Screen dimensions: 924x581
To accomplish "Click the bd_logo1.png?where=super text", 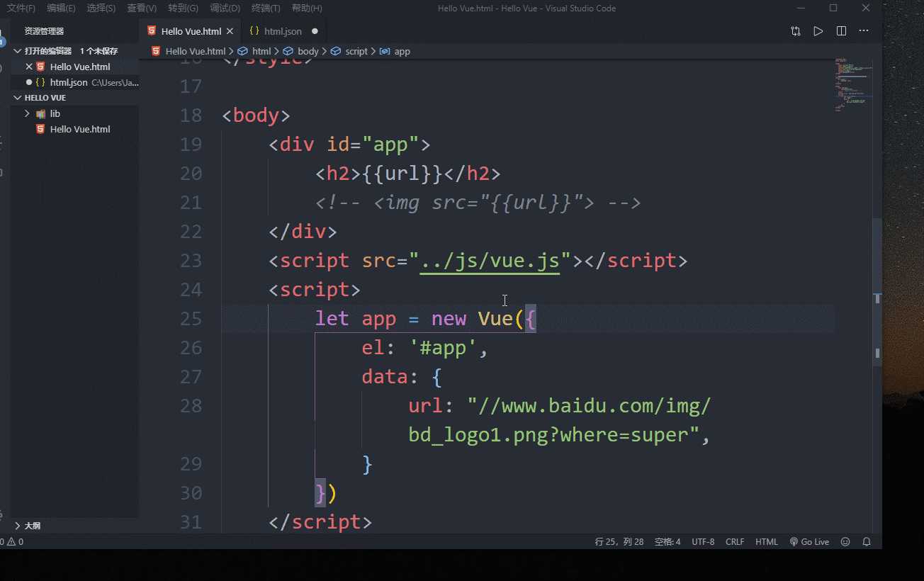I will point(553,435).
